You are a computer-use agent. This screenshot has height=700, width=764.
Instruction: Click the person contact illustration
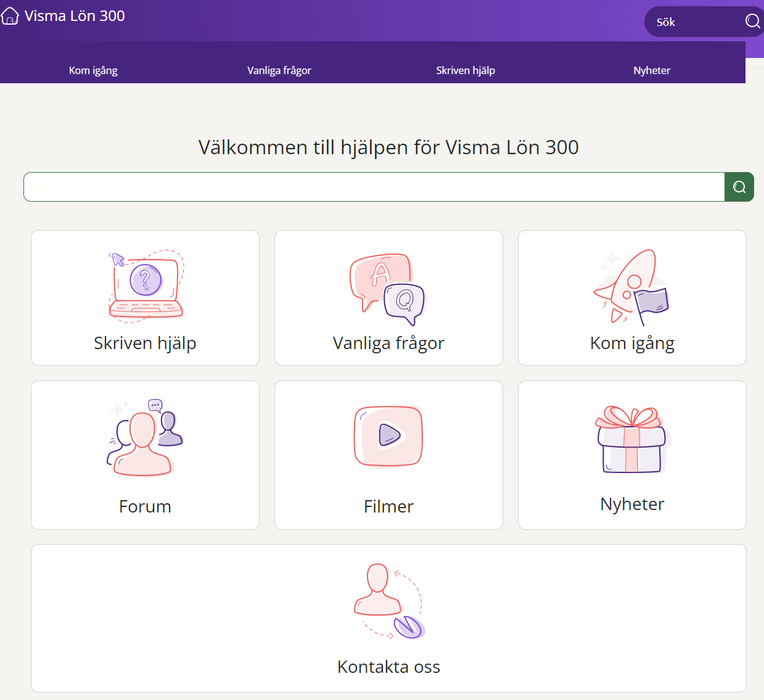click(390, 601)
